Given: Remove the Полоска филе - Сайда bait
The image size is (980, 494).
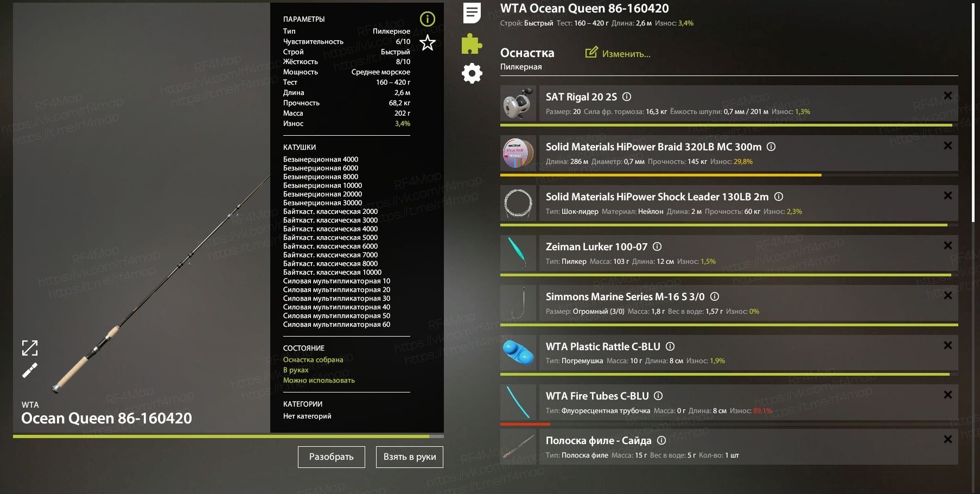Looking at the screenshot, I should pyautogui.click(x=947, y=439).
